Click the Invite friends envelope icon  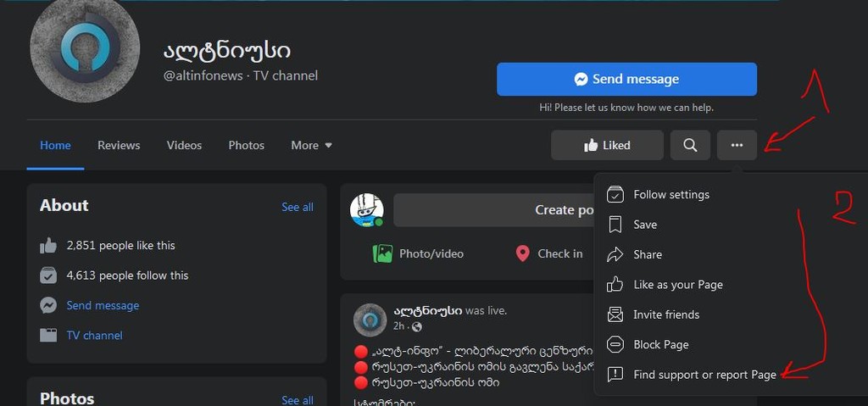pos(615,314)
